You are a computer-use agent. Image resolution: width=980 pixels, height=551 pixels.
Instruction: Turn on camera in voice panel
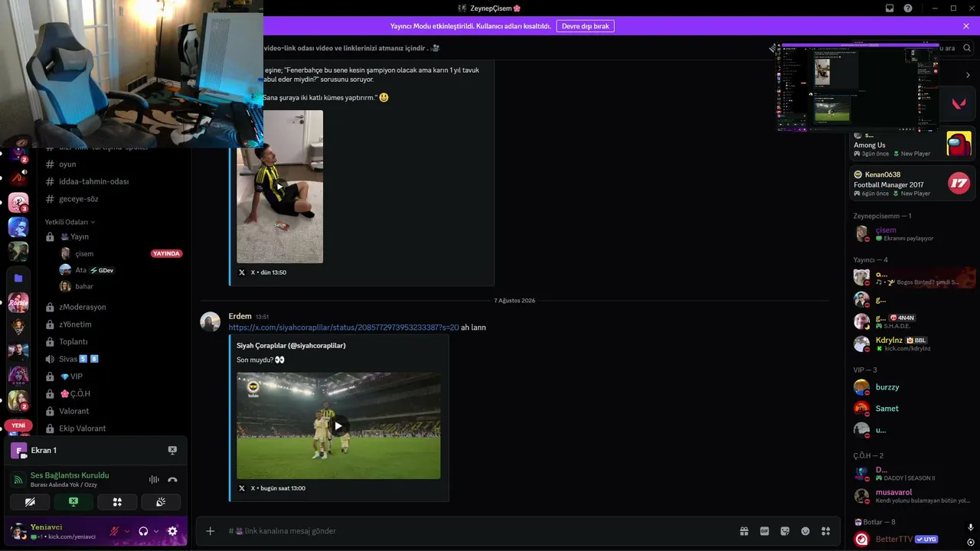point(30,502)
